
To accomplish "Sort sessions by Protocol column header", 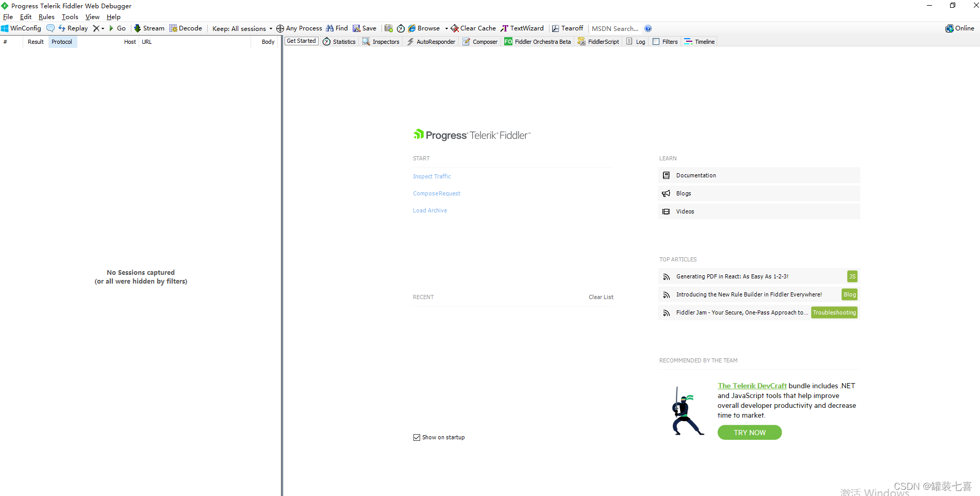I will [62, 42].
